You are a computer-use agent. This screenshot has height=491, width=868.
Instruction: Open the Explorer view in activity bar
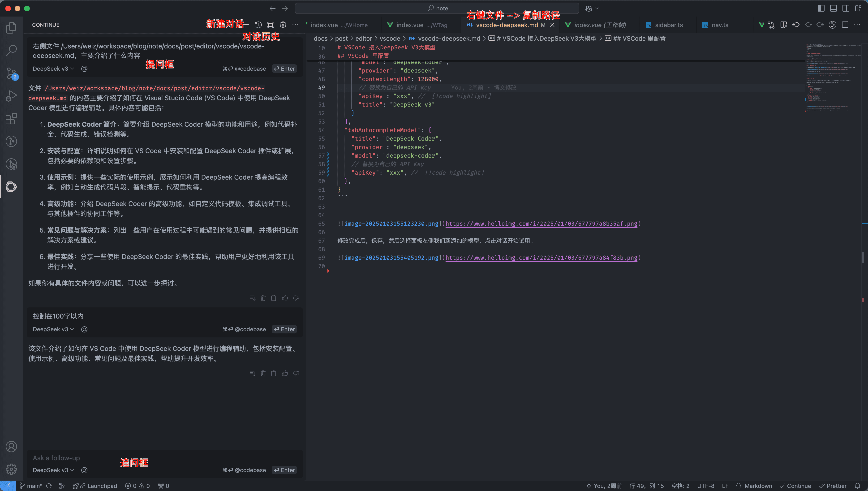click(11, 28)
